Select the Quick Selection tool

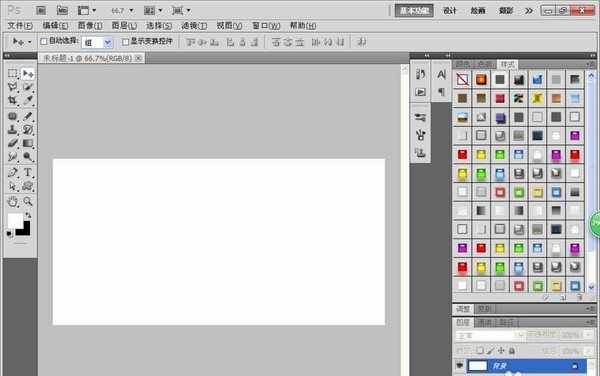[x=28, y=87]
